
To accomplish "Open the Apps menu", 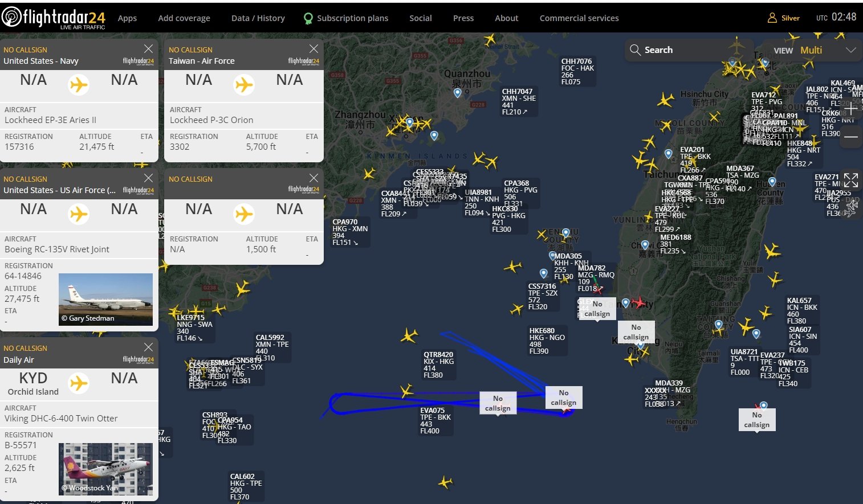I will tap(127, 18).
